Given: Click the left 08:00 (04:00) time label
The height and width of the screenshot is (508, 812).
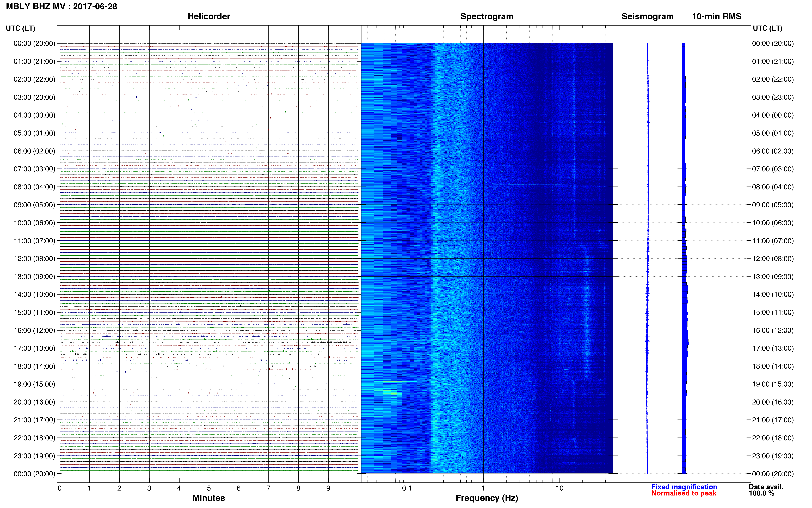Looking at the screenshot, I should pyautogui.click(x=34, y=187).
